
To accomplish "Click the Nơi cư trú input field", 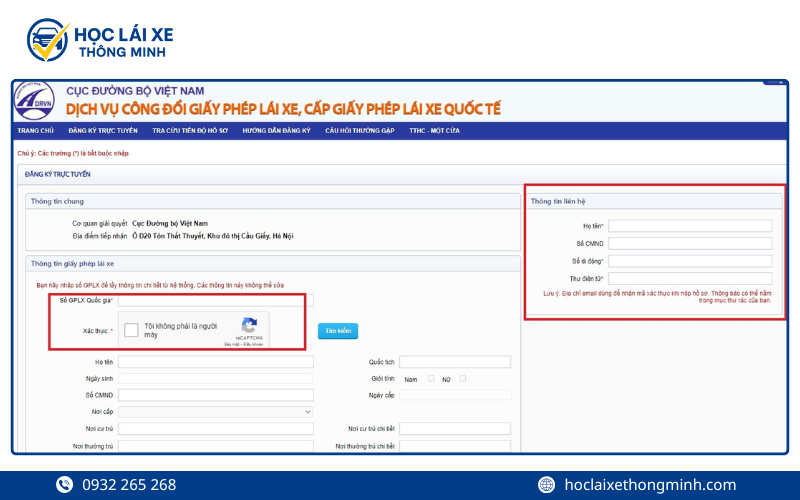I will tap(216, 429).
